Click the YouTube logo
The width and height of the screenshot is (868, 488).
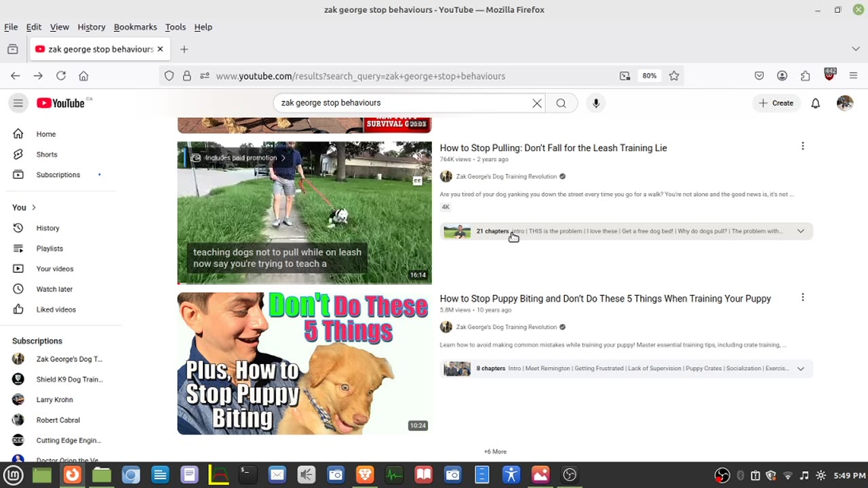point(60,103)
